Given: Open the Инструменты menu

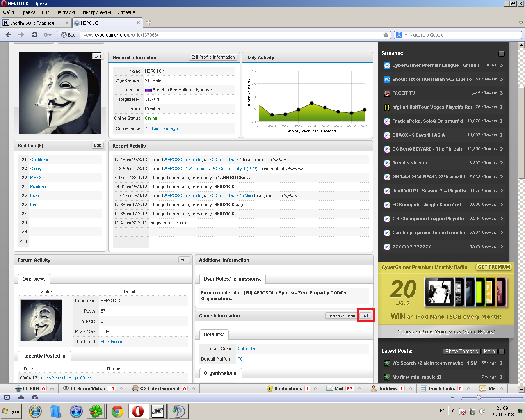Looking at the screenshot, I should [97, 12].
